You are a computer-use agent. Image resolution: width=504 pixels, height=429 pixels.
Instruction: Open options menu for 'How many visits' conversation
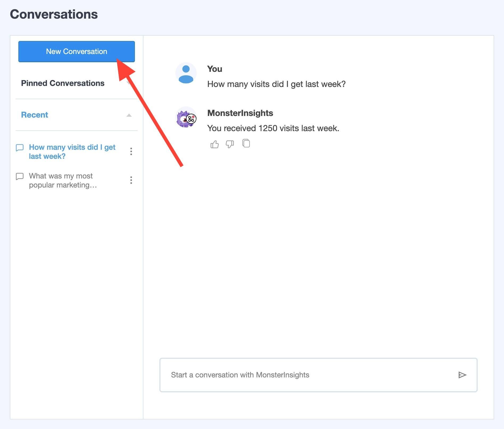[x=131, y=152]
